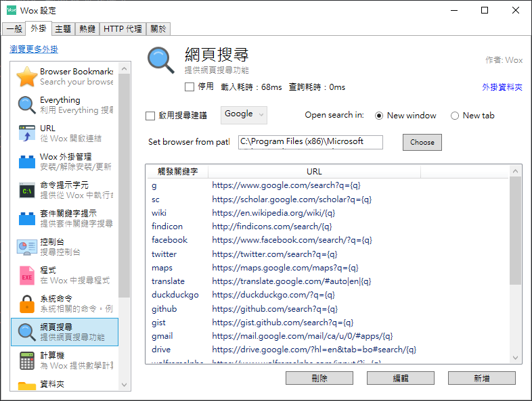Image resolution: width=532 pixels, height=401 pixels.
Task: Click the 資料夾 folder icon
Action: click(x=27, y=386)
